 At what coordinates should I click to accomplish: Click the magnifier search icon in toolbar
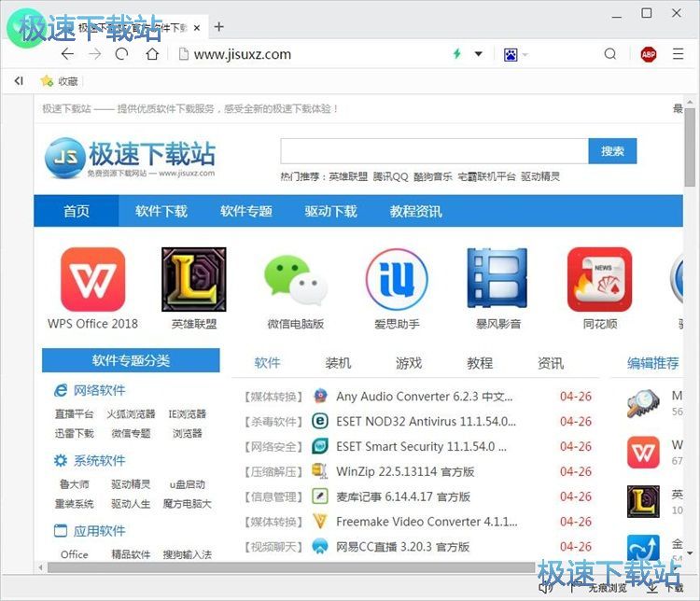click(610, 54)
